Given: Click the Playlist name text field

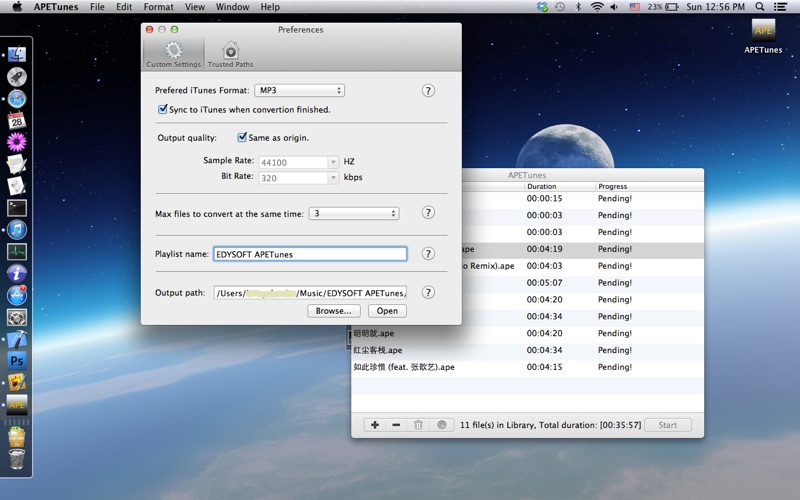Looking at the screenshot, I should coord(310,254).
